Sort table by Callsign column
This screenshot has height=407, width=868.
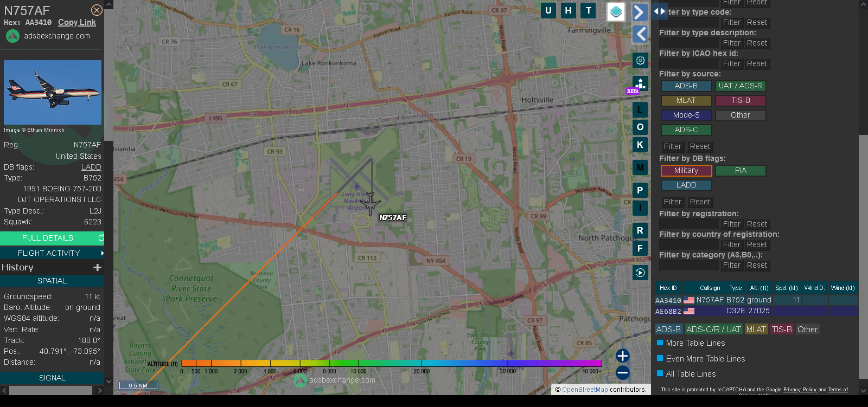710,288
